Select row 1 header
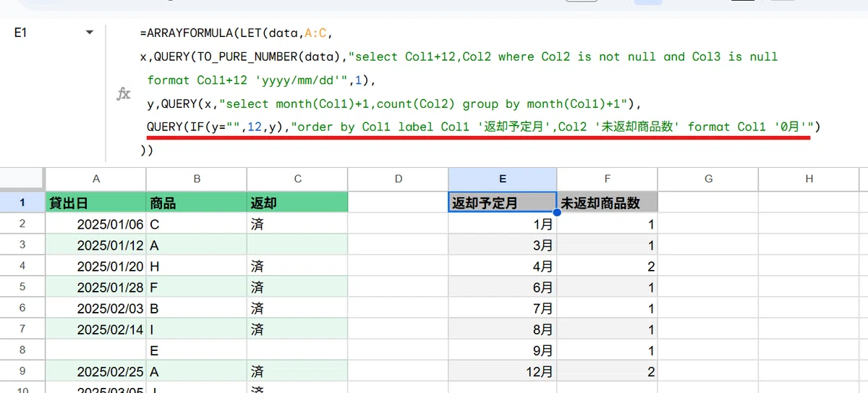 22,203
